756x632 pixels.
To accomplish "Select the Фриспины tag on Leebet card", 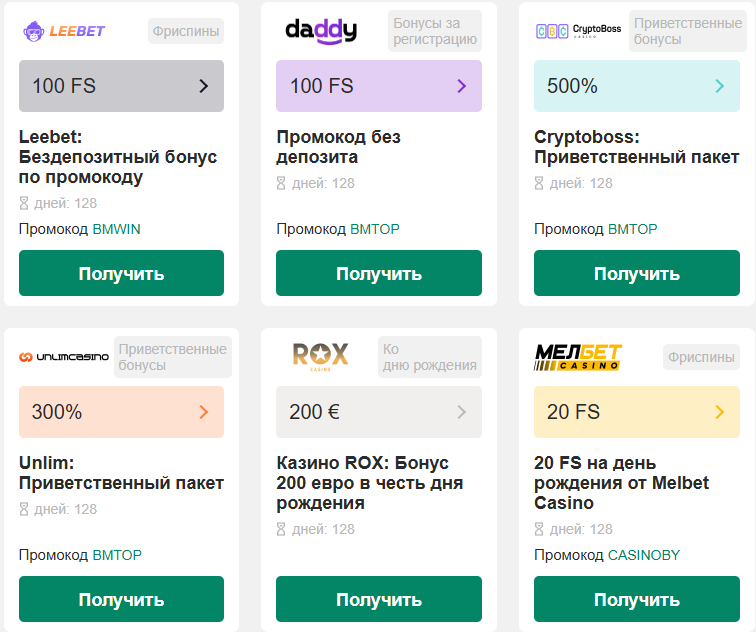I will pos(186,31).
